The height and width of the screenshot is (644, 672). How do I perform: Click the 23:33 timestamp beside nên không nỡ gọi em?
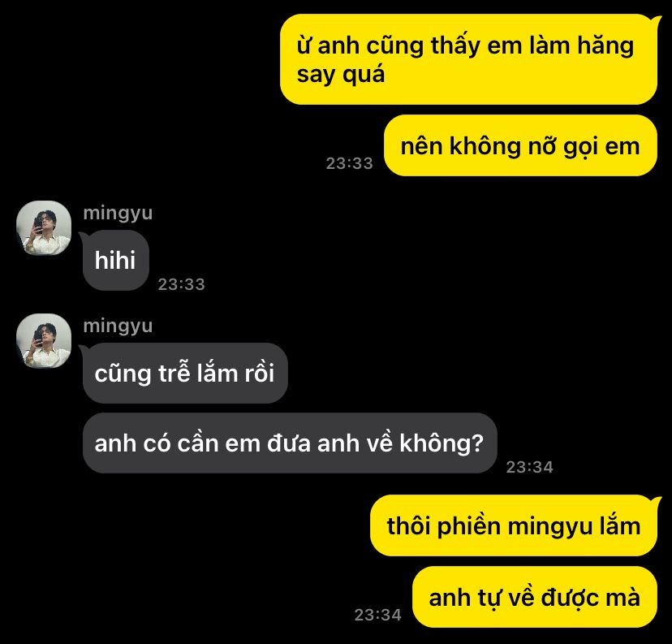pos(349,163)
